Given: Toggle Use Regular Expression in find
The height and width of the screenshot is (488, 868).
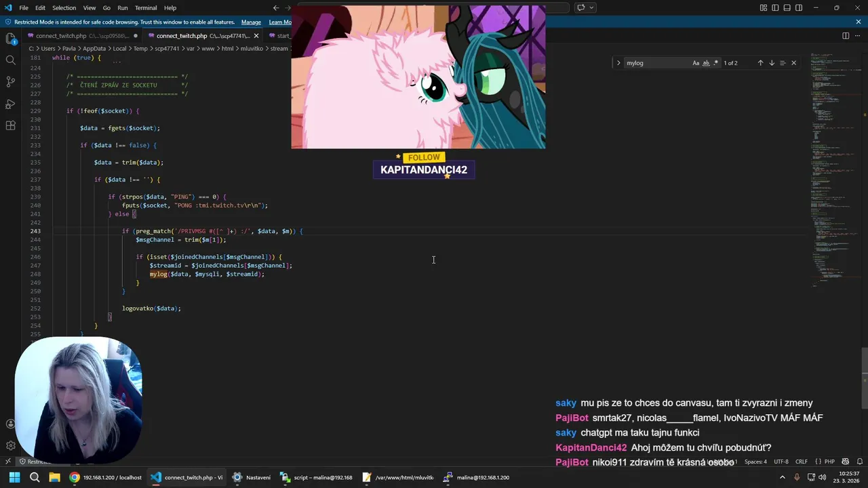Looking at the screenshot, I should [x=715, y=63].
